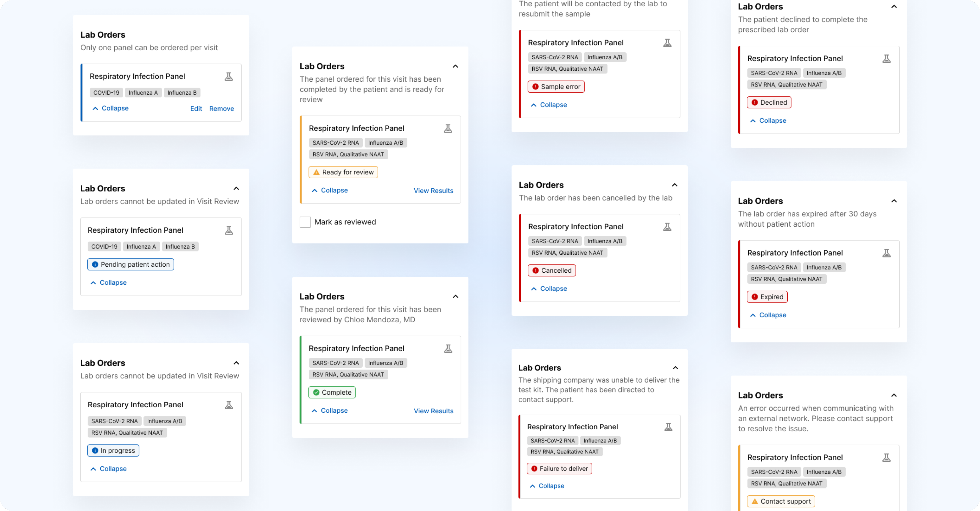Click orange warning icon in Ready for review
This screenshot has width=980, height=511.
[x=316, y=172]
